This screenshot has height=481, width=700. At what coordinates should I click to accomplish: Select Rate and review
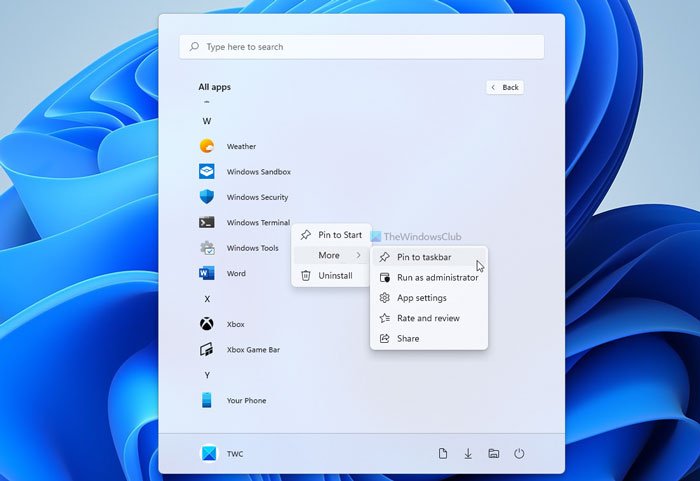429,318
